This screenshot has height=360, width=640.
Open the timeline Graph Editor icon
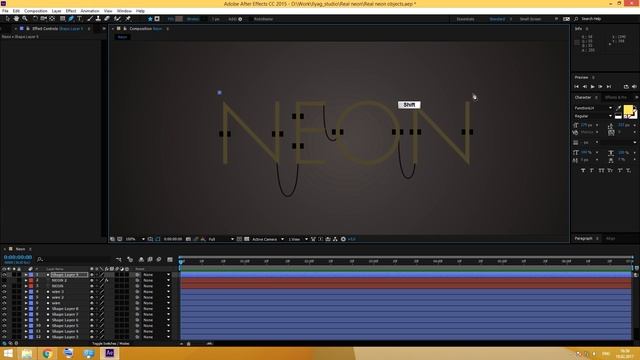pyautogui.click(x=170, y=259)
